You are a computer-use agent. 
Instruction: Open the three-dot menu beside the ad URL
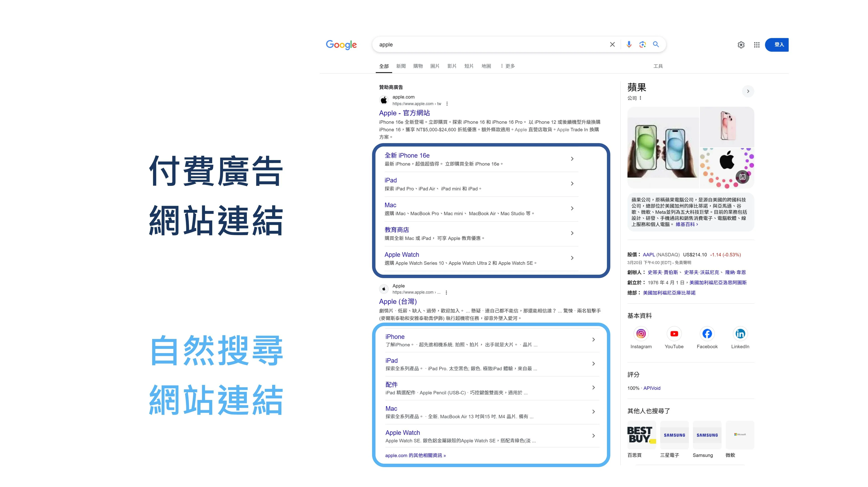(x=447, y=104)
